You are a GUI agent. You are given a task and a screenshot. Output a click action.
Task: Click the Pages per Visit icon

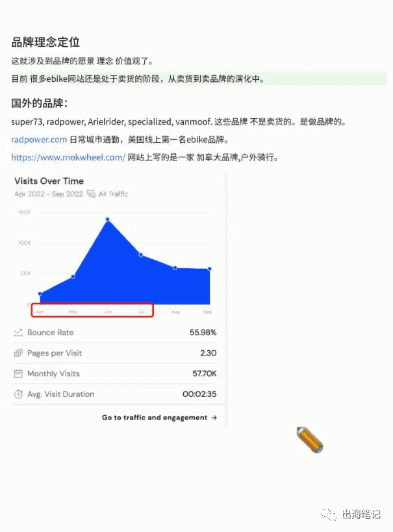tap(18, 353)
